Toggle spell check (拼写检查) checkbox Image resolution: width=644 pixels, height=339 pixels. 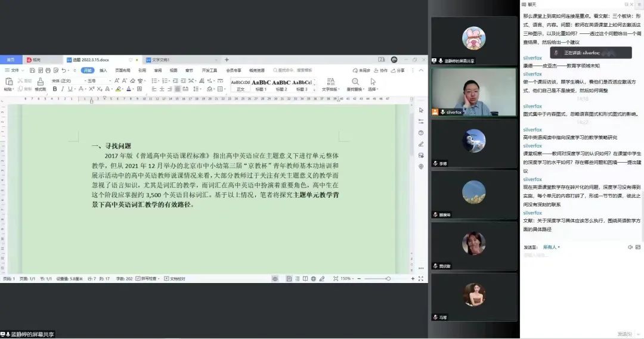click(138, 278)
